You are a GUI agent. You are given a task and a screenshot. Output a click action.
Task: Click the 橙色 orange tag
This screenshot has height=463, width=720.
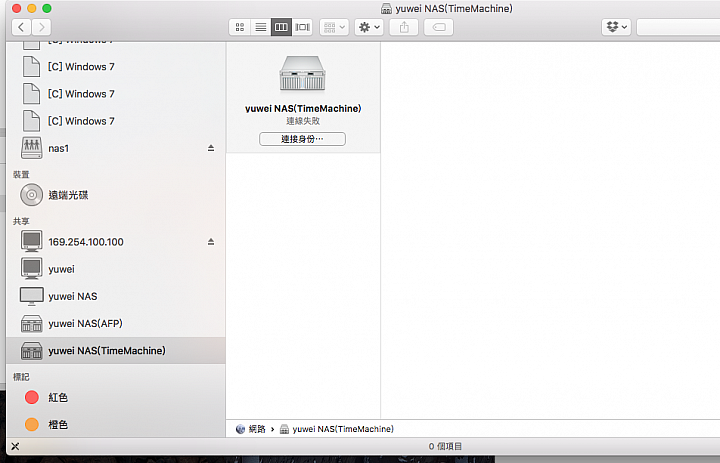(x=116, y=424)
